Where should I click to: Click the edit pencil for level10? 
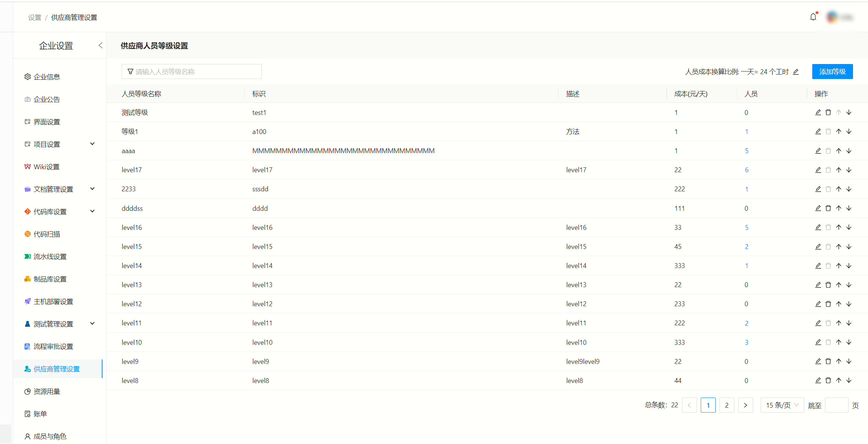tap(818, 342)
